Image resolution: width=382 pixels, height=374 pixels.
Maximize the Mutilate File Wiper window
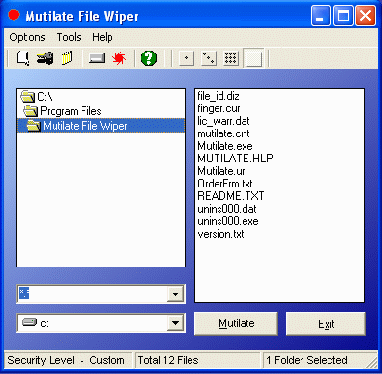pos(343,16)
